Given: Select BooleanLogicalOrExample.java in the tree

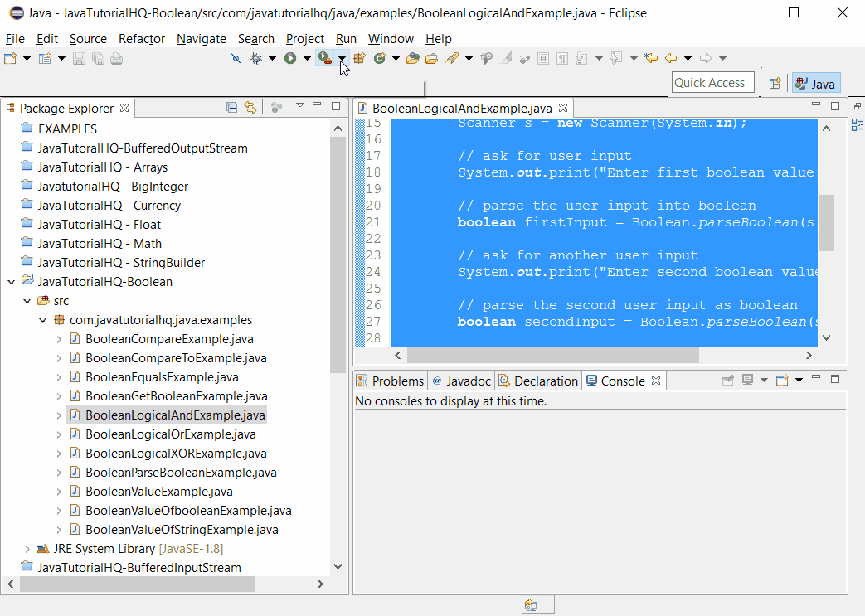Looking at the screenshot, I should [171, 434].
